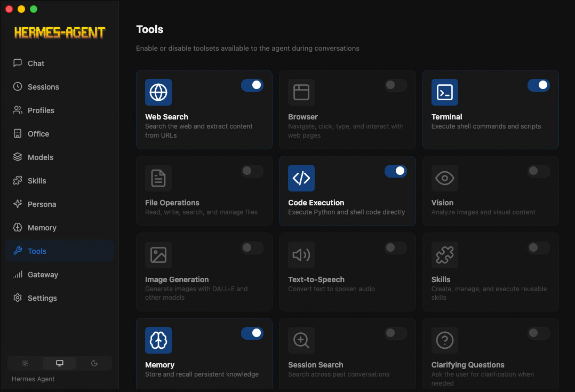Click the Terminal prompt icon
This screenshot has height=392, width=575.
pyautogui.click(x=444, y=92)
